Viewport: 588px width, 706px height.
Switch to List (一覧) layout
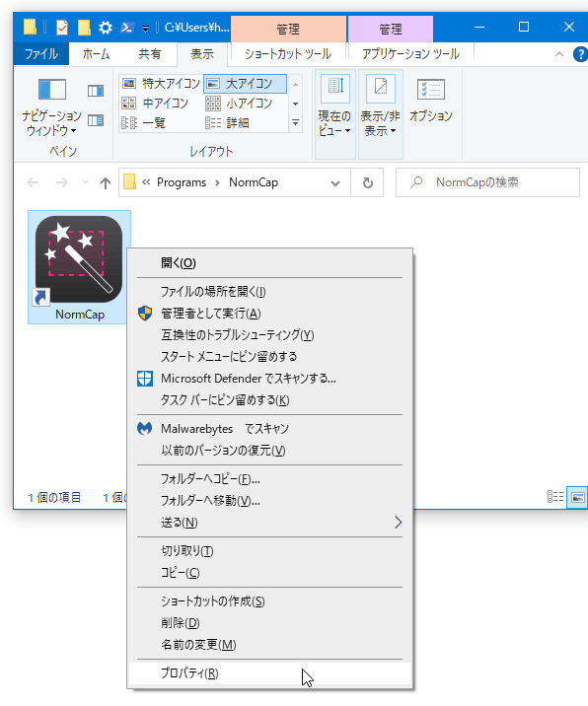144,123
